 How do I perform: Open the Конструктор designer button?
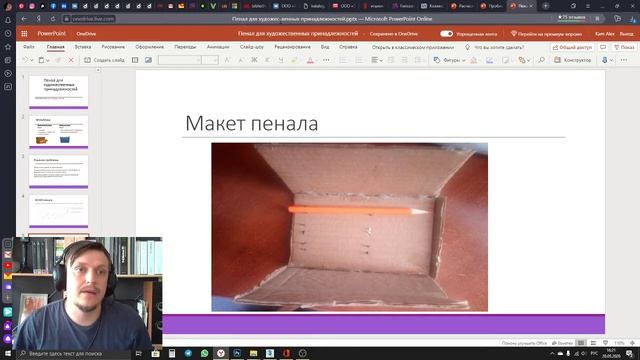(x=573, y=60)
